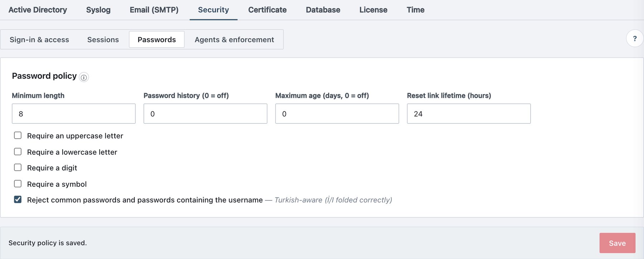The width and height of the screenshot is (644, 259).
Task: Click the Reset link lifetime field
Action: [x=469, y=114]
